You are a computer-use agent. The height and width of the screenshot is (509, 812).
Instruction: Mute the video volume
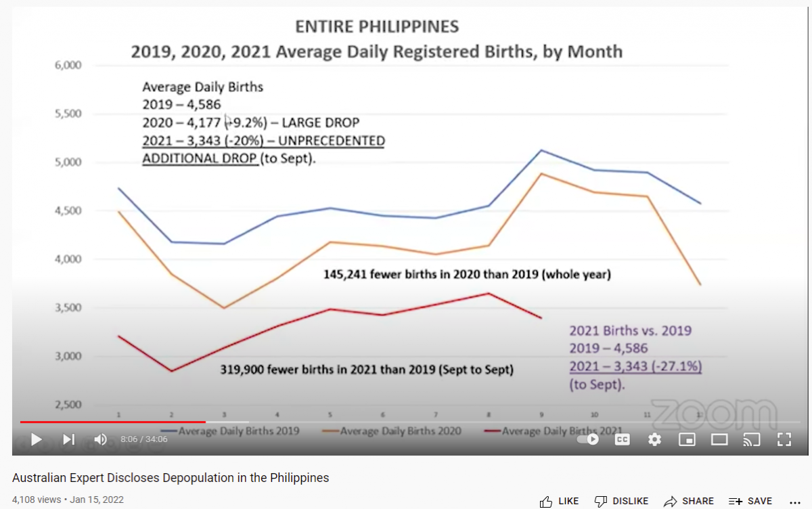(x=100, y=439)
